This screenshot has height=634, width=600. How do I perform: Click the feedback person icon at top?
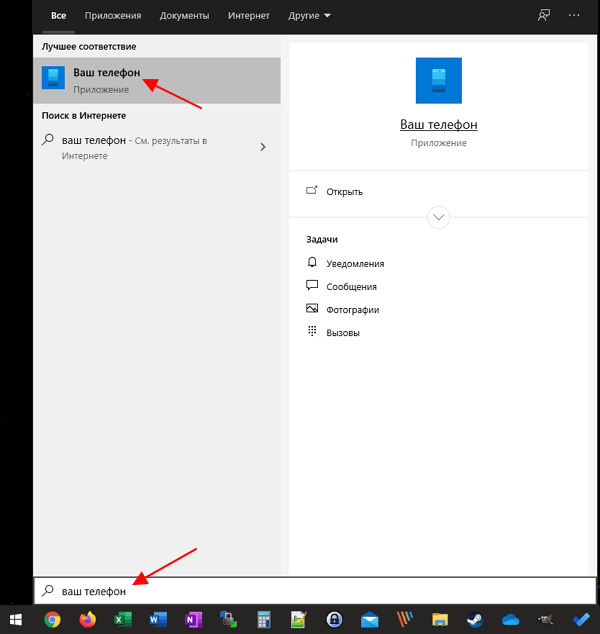544,16
